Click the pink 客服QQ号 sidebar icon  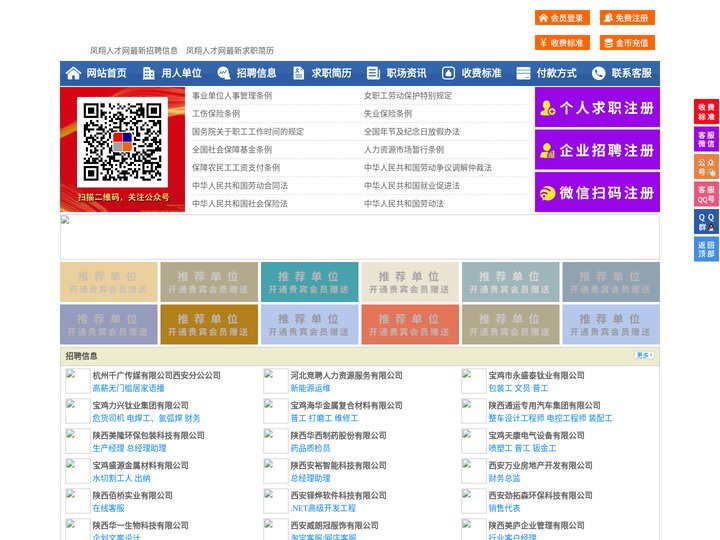[x=706, y=194]
